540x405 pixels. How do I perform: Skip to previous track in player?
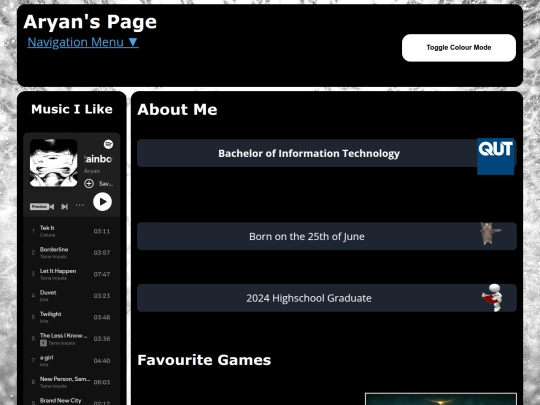52,207
